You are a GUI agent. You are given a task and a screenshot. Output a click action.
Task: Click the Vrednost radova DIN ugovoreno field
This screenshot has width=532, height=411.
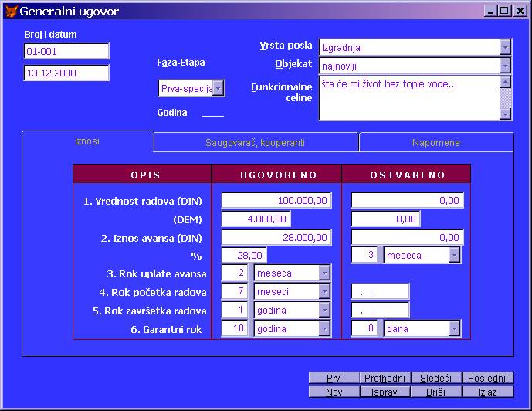(x=276, y=201)
